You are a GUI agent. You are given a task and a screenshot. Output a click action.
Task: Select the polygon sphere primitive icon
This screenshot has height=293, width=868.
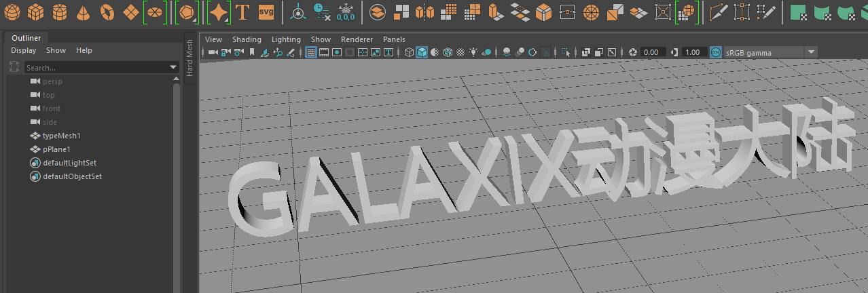point(13,12)
